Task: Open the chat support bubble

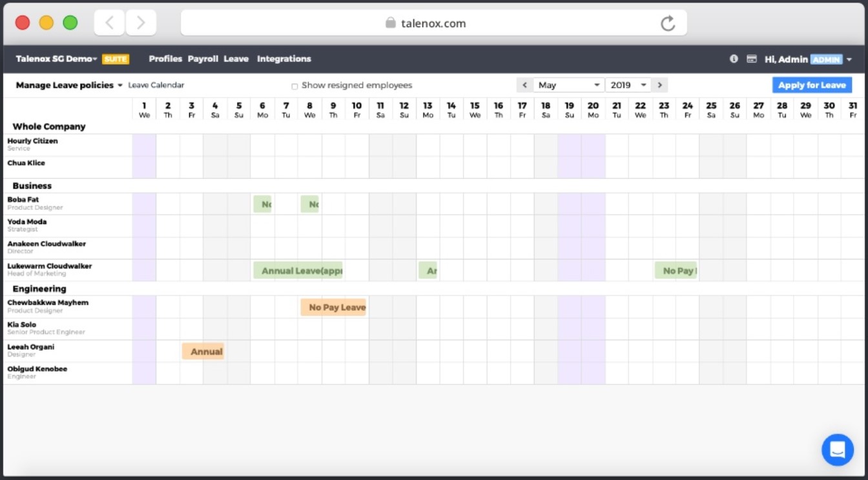Action: (837, 450)
